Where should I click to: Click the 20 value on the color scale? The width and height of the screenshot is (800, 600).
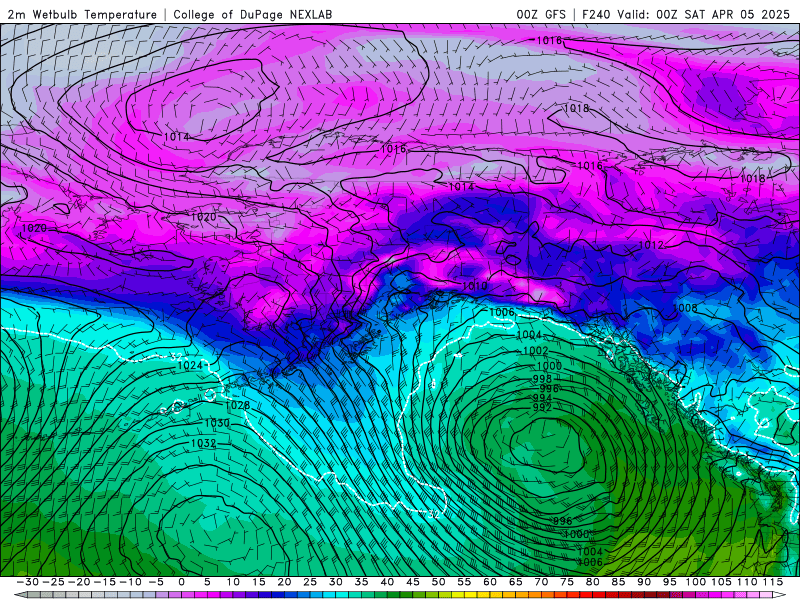pos(284,582)
